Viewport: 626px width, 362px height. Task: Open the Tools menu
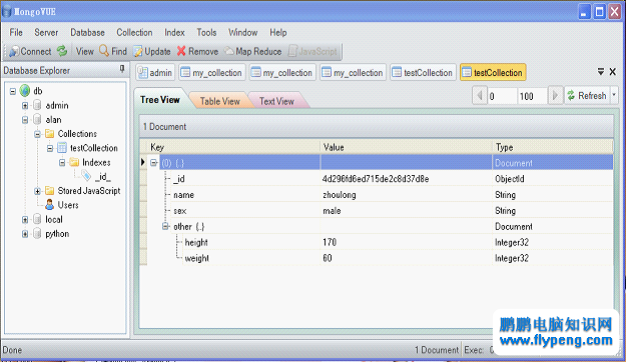pyautogui.click(x=206, y=32)
